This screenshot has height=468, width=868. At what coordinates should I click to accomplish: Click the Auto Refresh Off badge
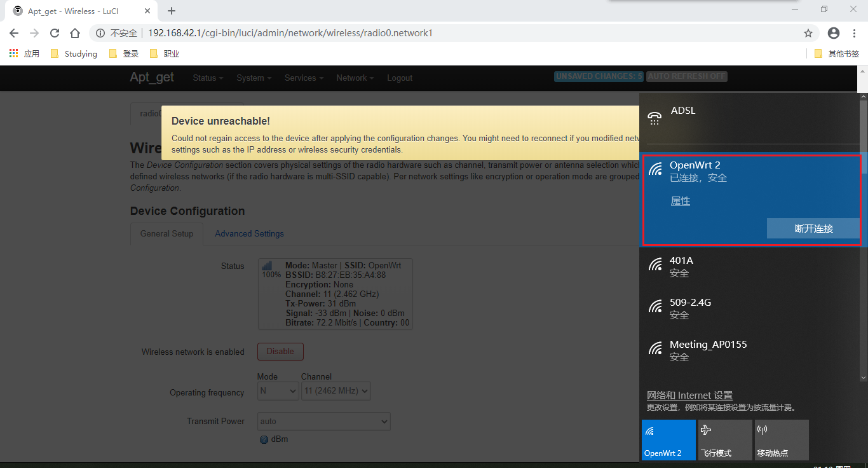click(687, 76)
